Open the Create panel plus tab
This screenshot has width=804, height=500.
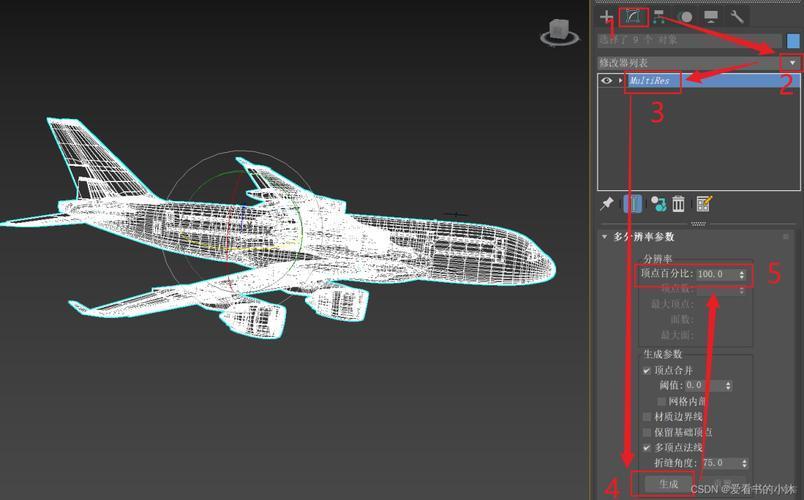click(x=606, y=16)
